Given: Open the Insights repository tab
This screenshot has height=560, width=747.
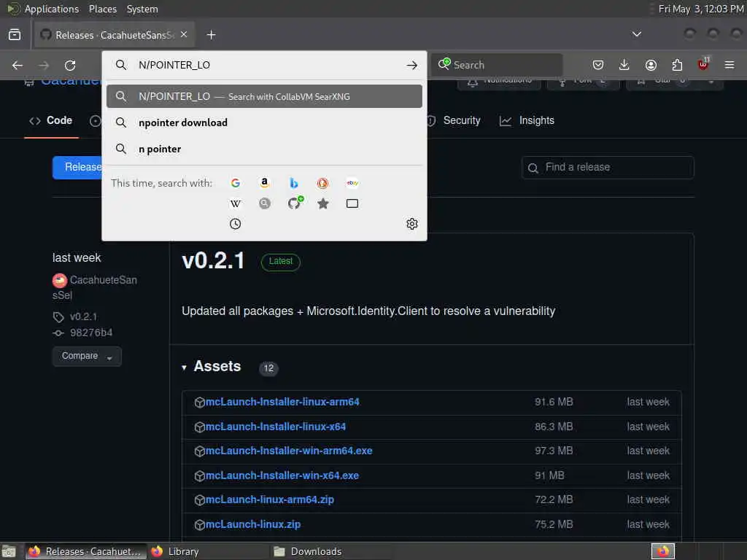Looking at the screenshot, I should tap(527, 121).
